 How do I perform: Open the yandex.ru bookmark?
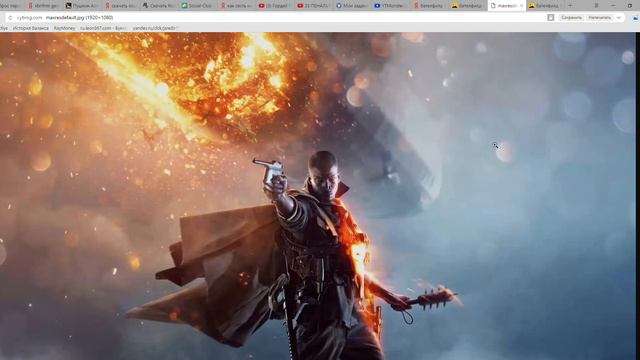pos(155,28)
